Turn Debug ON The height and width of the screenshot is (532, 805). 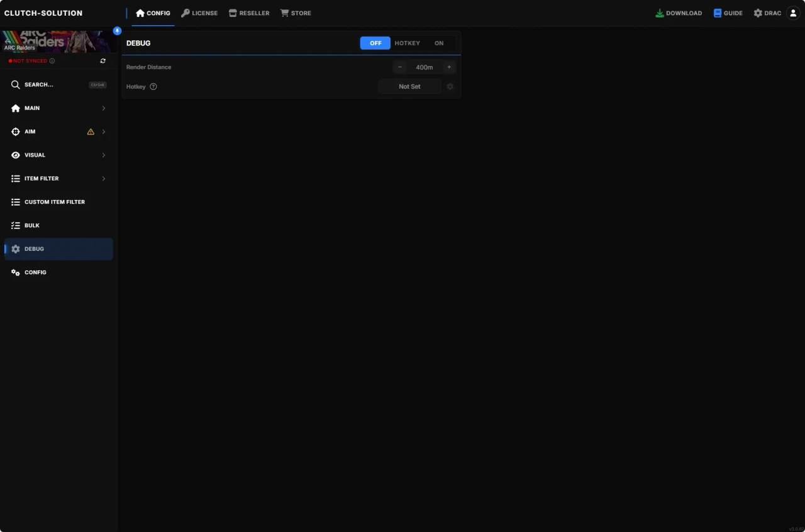click(439, 43)
